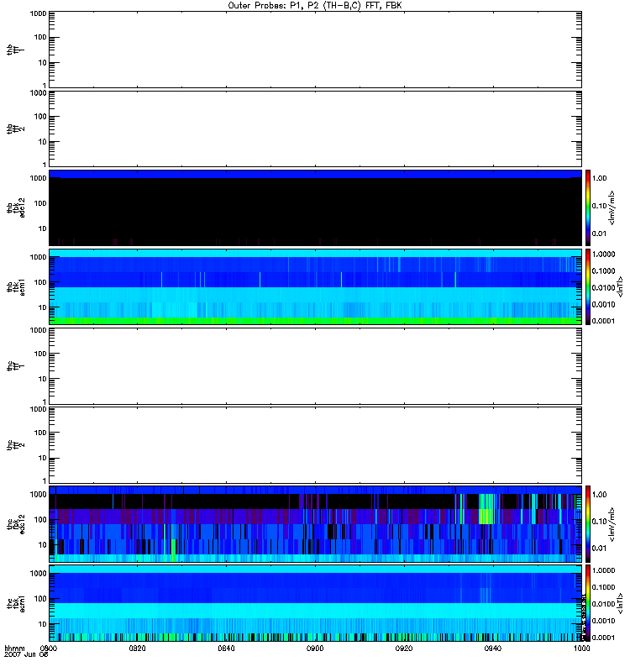The image size is (630, 672).
Task: Click the 1000 time axis label
Action: coord(582,648)
